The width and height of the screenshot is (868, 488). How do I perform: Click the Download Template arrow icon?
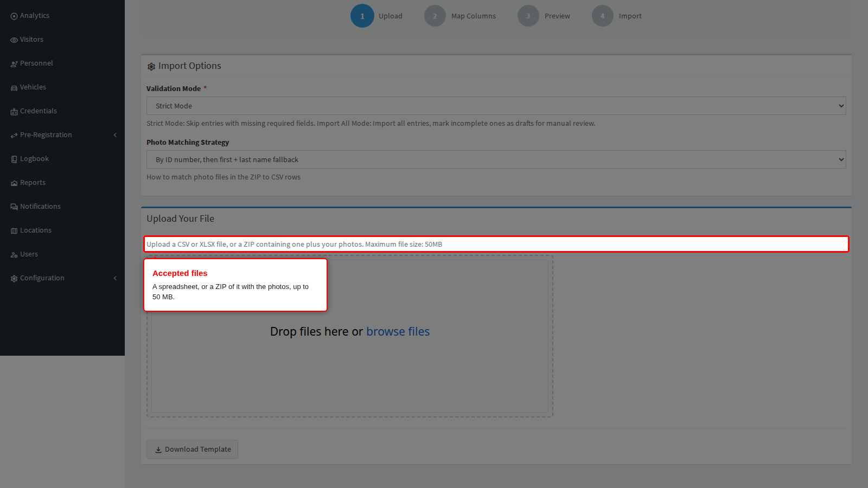(x=158, y=450)
